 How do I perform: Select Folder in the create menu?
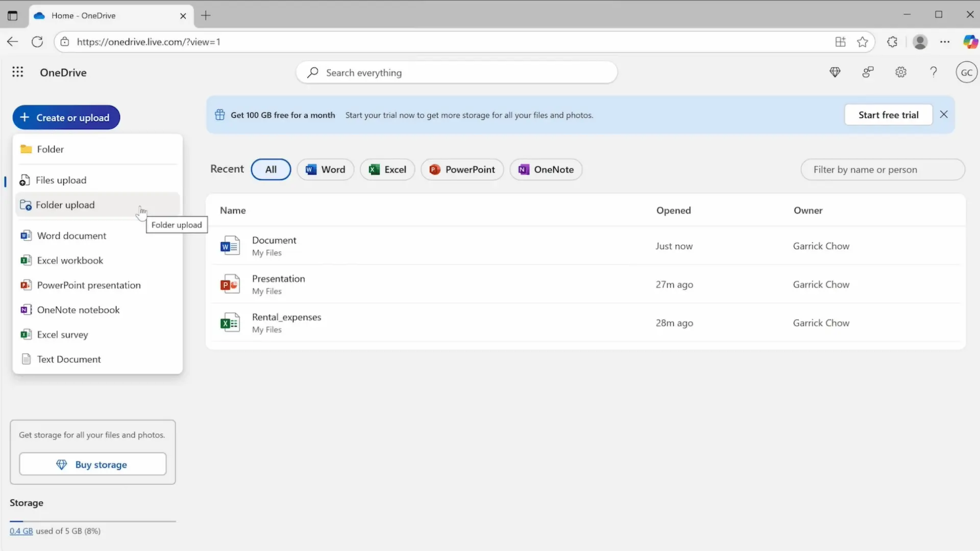click(x=97, y=149)
